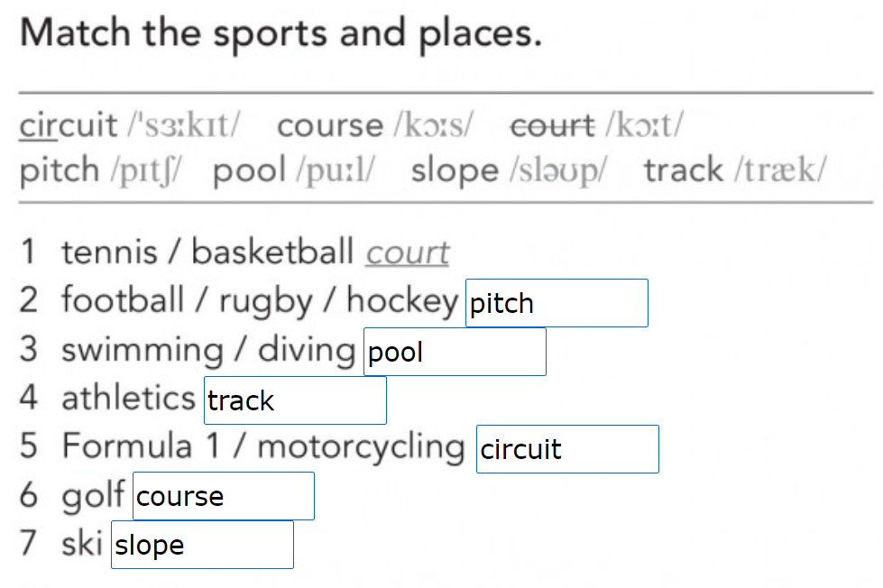Click the answer field containing "pitch"

coord(556,303)
